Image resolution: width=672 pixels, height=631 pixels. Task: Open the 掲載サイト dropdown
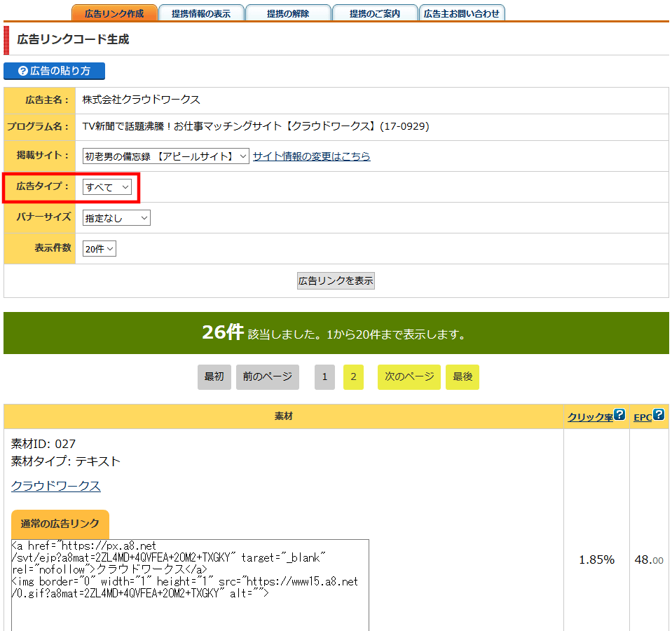[165, 156]
